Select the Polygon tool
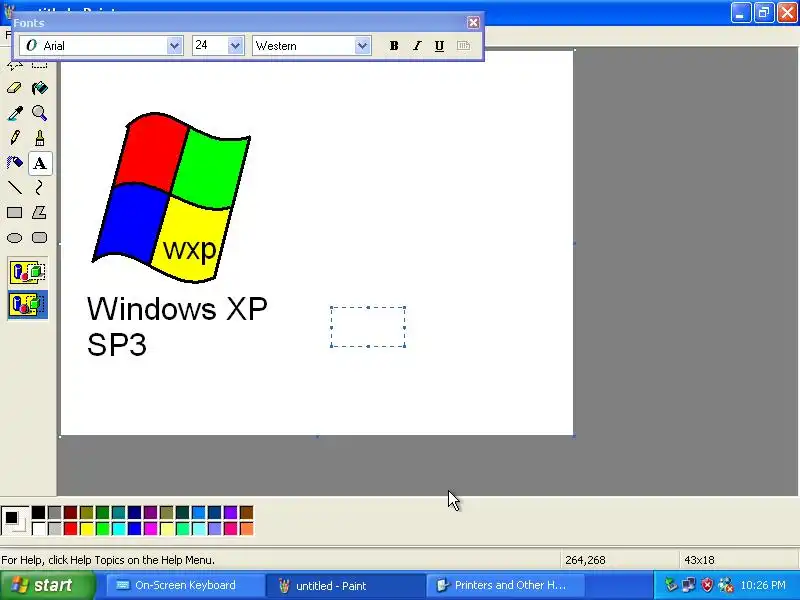Image resolution: width=800 pixels, height=600 pixels. (x=40, y=213)
